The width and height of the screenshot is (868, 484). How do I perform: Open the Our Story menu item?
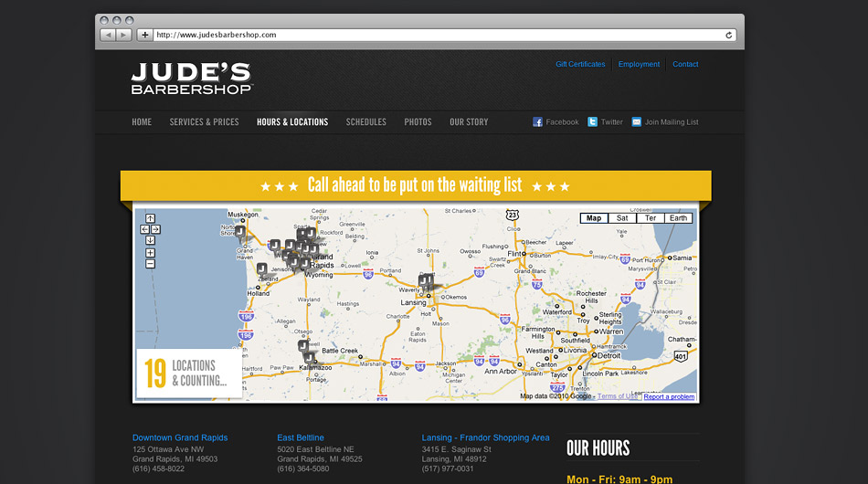pyautogui.click(x=469, y=121)
